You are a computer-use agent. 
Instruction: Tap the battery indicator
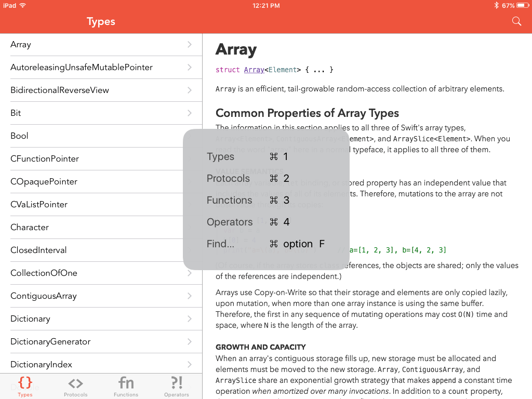(x=522, y=6)
